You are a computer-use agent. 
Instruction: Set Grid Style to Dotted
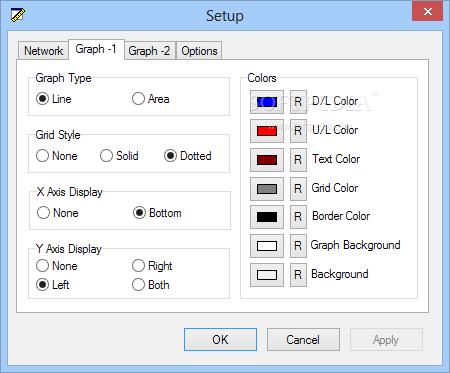click(x=187, y=156)
